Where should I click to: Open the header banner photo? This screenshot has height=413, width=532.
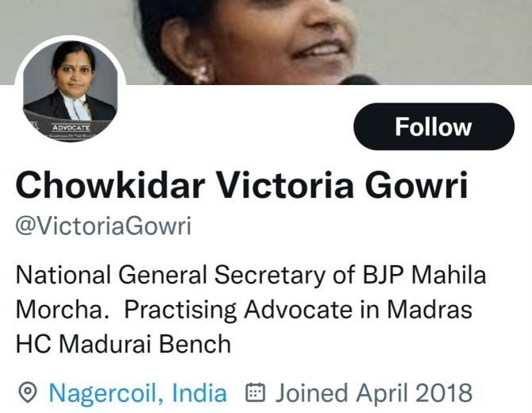point(266,42)
